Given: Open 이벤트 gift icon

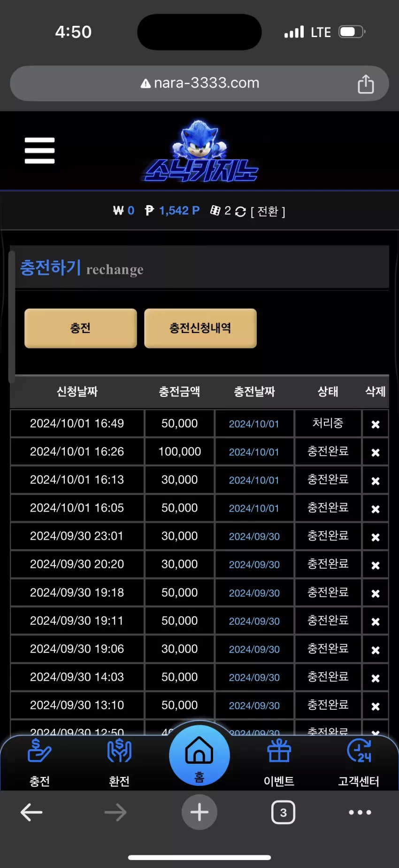Looking at the screenshot, I should (x=279, y=763).
